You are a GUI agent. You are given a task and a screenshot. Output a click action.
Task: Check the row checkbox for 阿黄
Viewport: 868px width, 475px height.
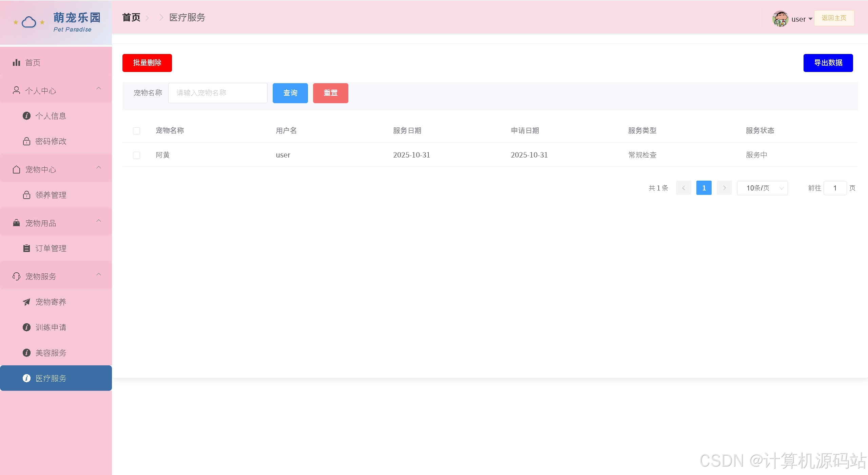tap(136, 155)
